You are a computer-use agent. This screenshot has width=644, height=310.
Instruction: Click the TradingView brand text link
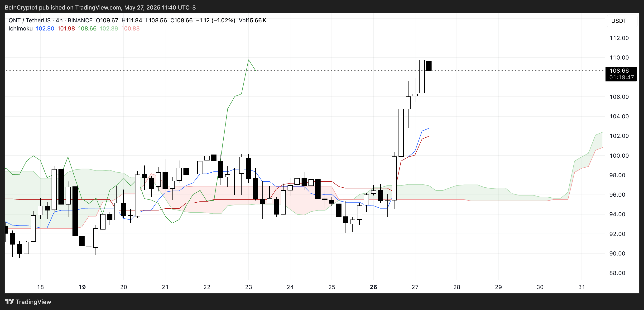(33, 302)
